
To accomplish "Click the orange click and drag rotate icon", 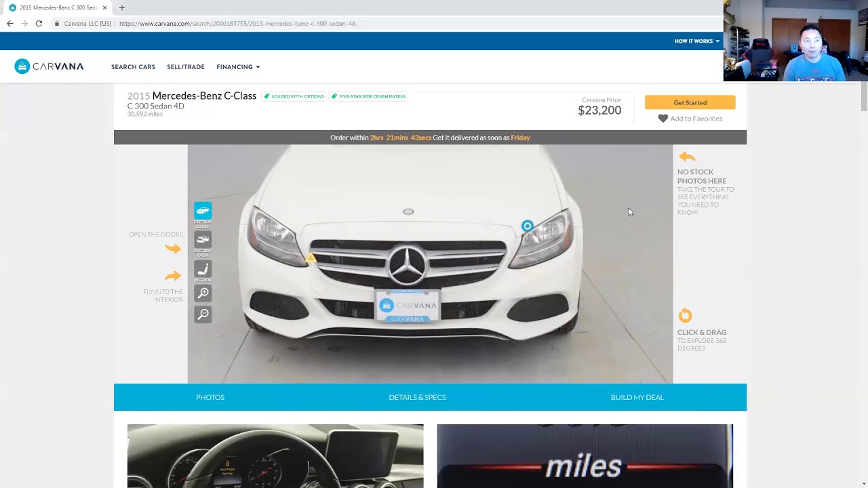I will pos(685,316).
